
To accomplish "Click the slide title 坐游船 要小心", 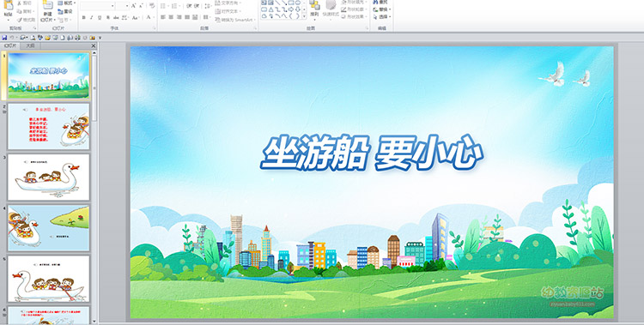I will point(372,153).
